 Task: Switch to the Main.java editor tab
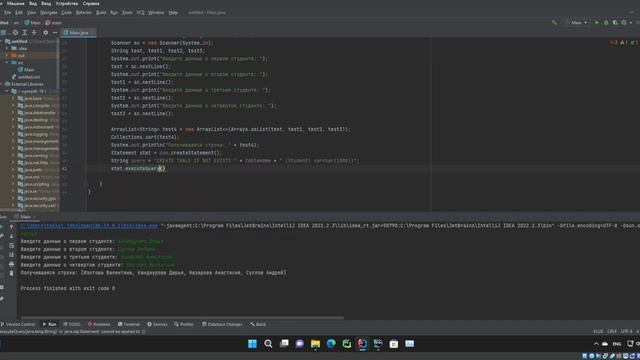[x=78, y=33]
